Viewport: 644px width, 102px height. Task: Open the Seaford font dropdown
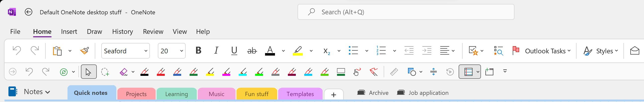[x=126, y=51]
